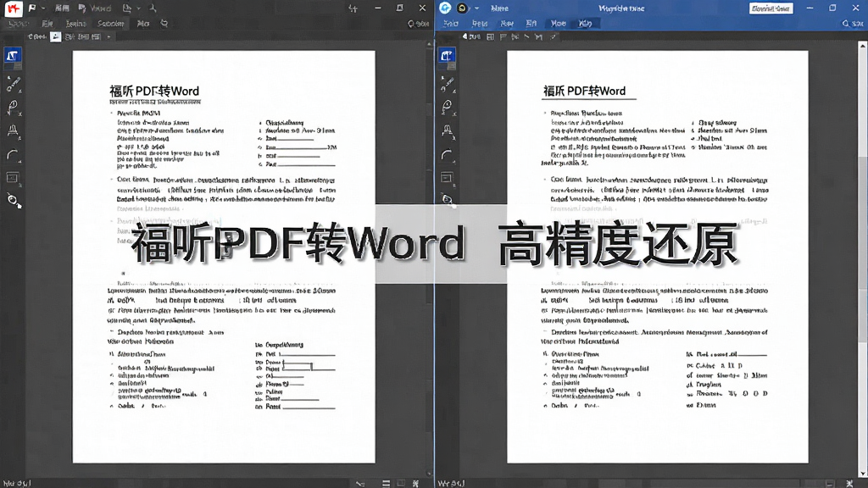
Task: Click the flag-shaped icon in right window toolbar
Action: 504,37
